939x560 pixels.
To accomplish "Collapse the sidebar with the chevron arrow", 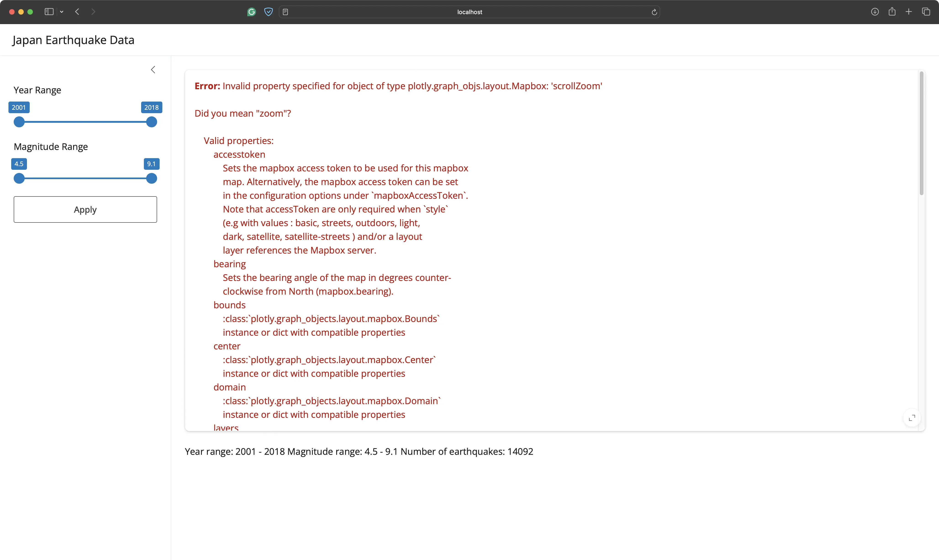I will [x=153, y=69].
